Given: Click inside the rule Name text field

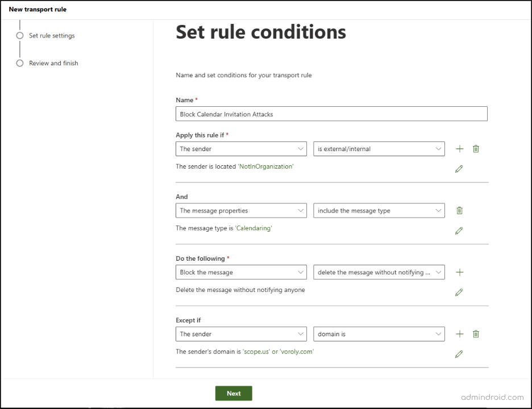Looking at the screenshot, I should pos(331,114).
